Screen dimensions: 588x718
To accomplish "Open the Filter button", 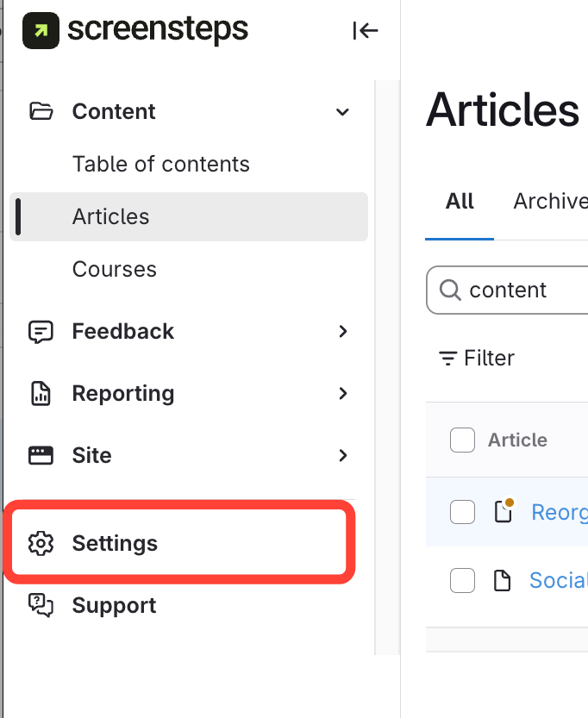I will pyautogui.click(x=477, y=359).
